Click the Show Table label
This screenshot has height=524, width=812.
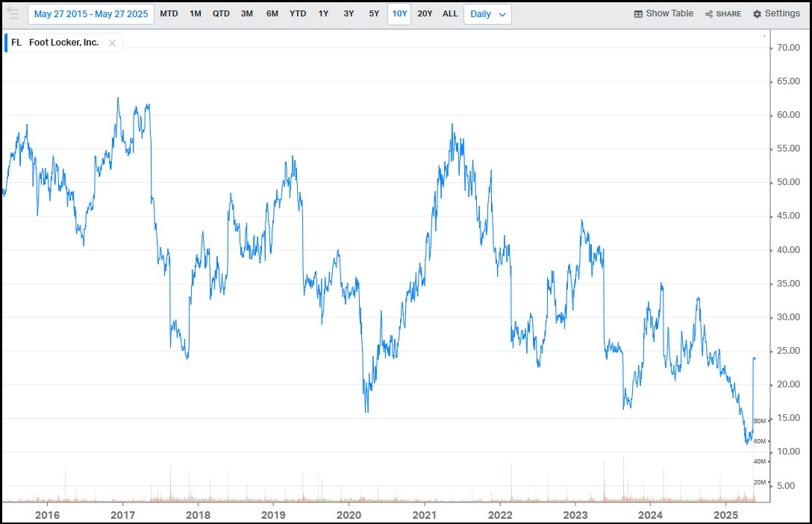(669, 13)
